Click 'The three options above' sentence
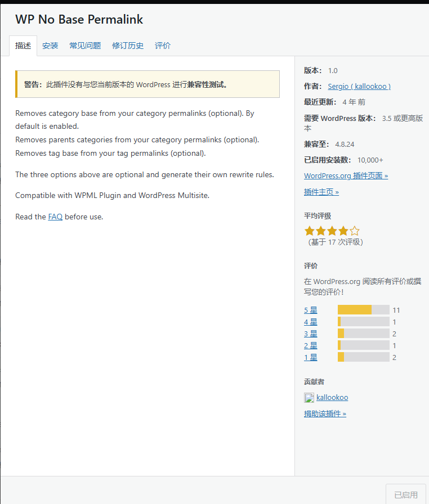Screen dimensions: 429x504 [145, 174]
